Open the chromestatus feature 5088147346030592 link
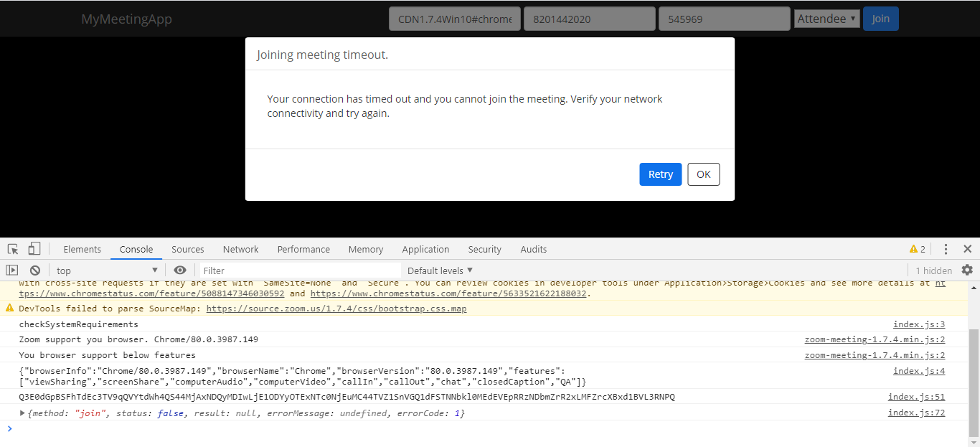 click(x=151, y=293)
